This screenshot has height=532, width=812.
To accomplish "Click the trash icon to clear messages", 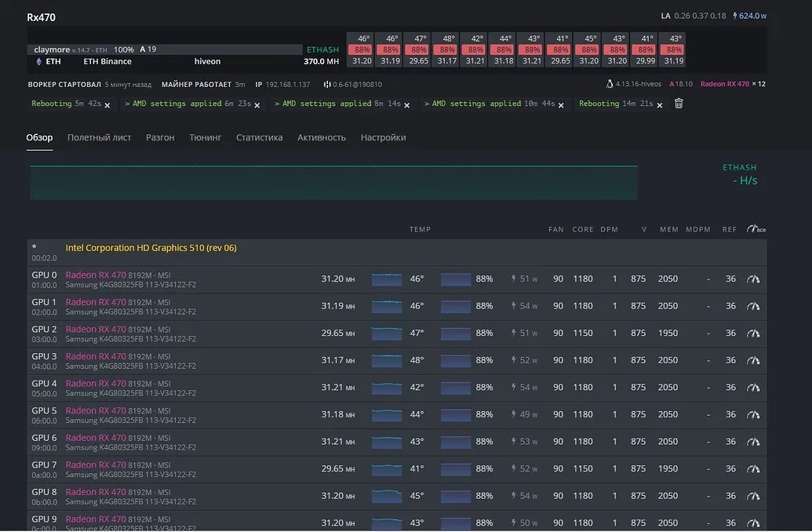I will (679, 104).
